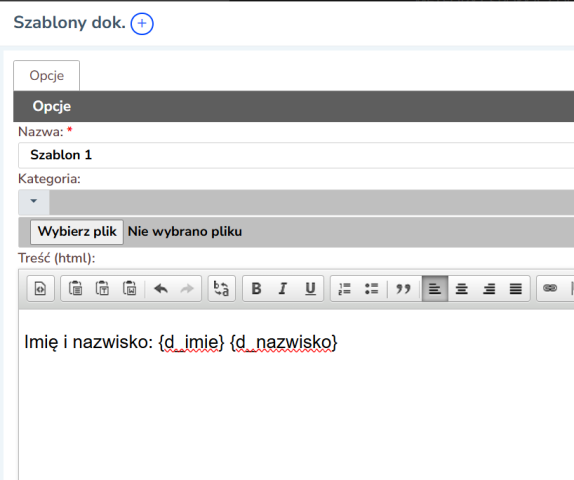574x480 pixels.
Task: Click the Kategoria: label
Action: pyautogui.click(x=49, y=179)
